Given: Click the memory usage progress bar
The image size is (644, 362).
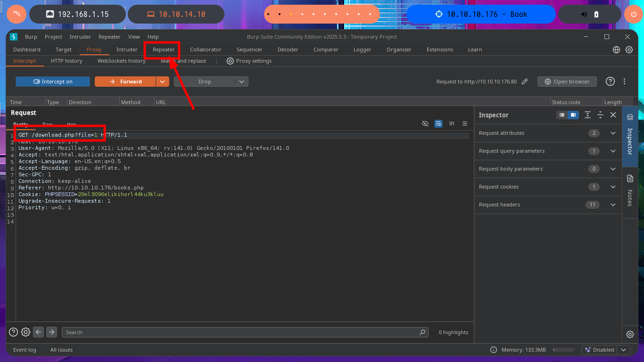Looking at the screenshot, I should pos(563,350).
